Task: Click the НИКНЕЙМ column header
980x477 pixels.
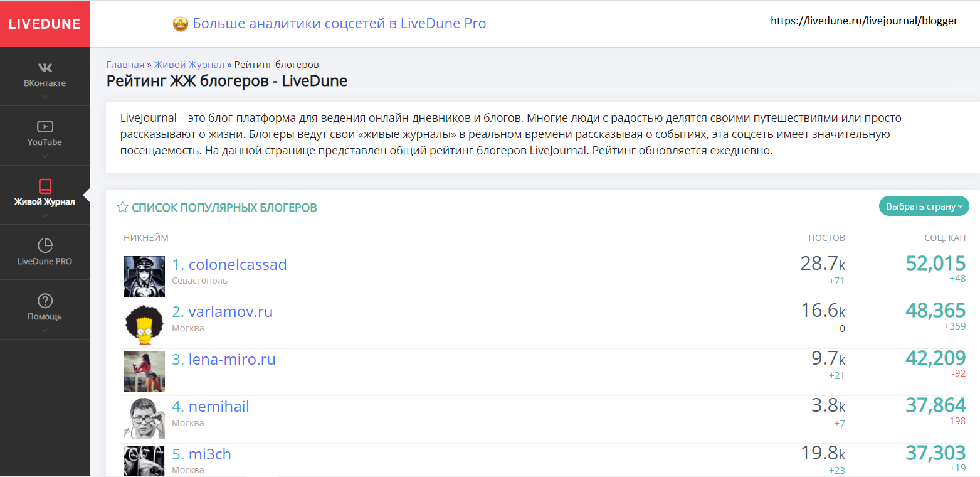Action: [146, 238]
